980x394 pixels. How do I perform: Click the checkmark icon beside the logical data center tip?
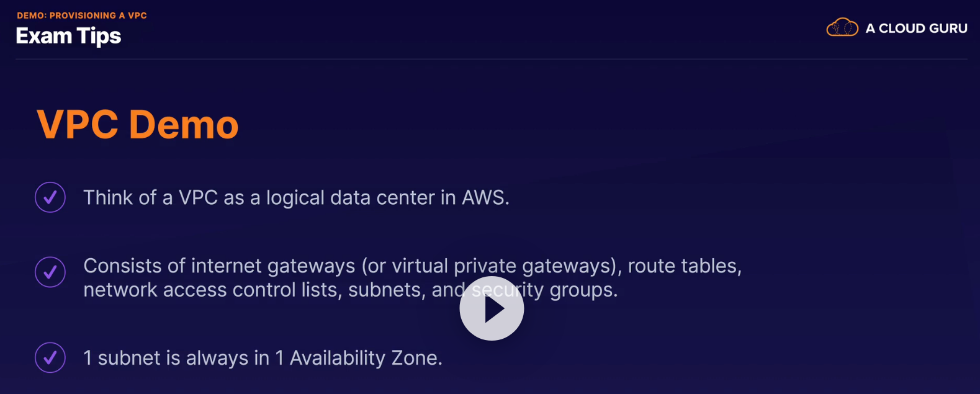coord(50,197)
